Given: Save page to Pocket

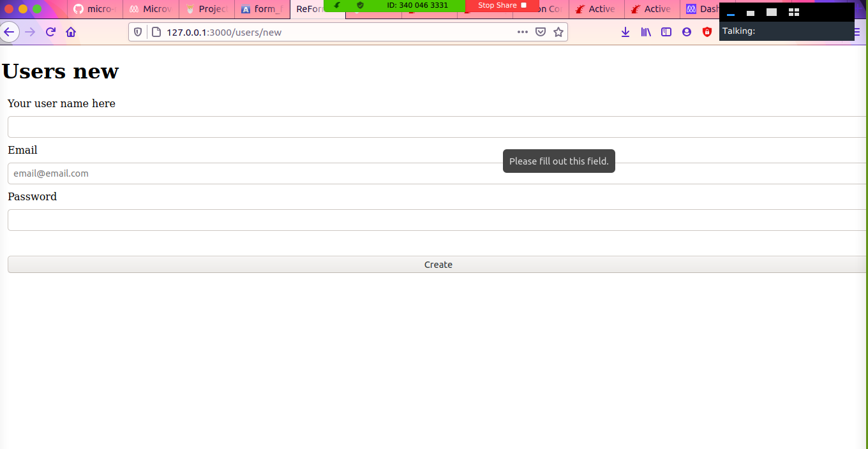Looking at the screenshot, I should click(541, 32).
